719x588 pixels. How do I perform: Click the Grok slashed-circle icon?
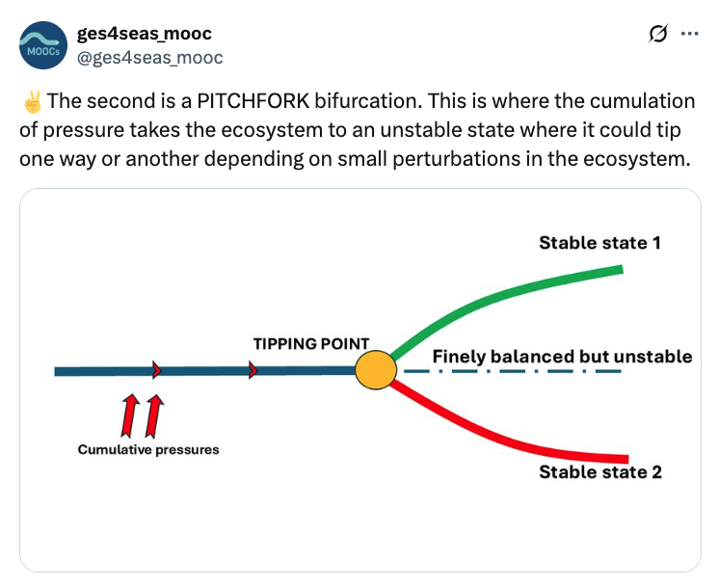tap(658, 34)
